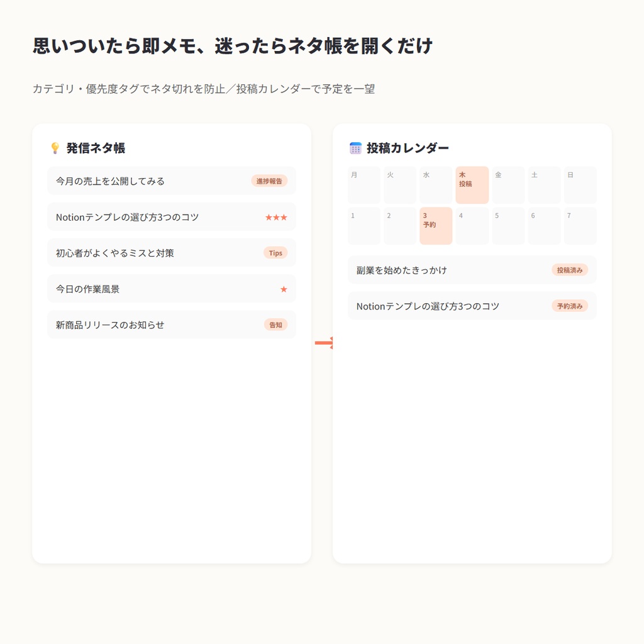Open Notionテンプレの選び方 row in 発信ネタ帳
Screen dimensions: 644x644
[172, 217]
